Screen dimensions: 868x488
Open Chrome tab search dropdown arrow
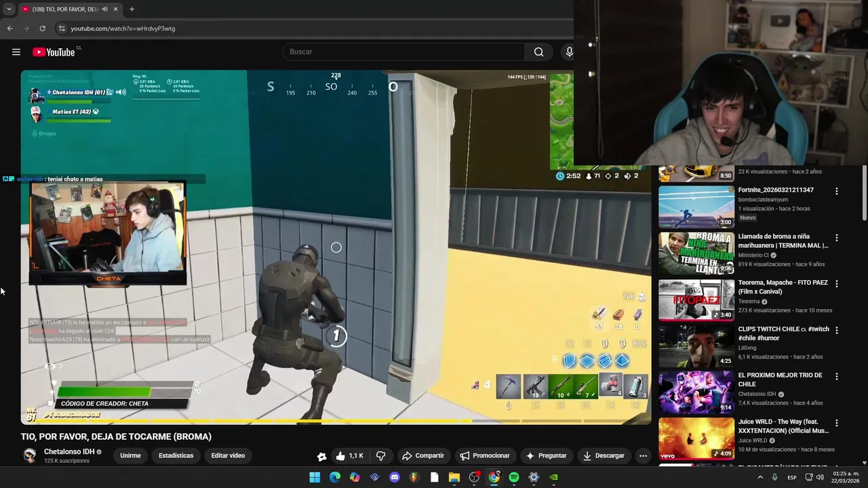[x=8, y=9]
